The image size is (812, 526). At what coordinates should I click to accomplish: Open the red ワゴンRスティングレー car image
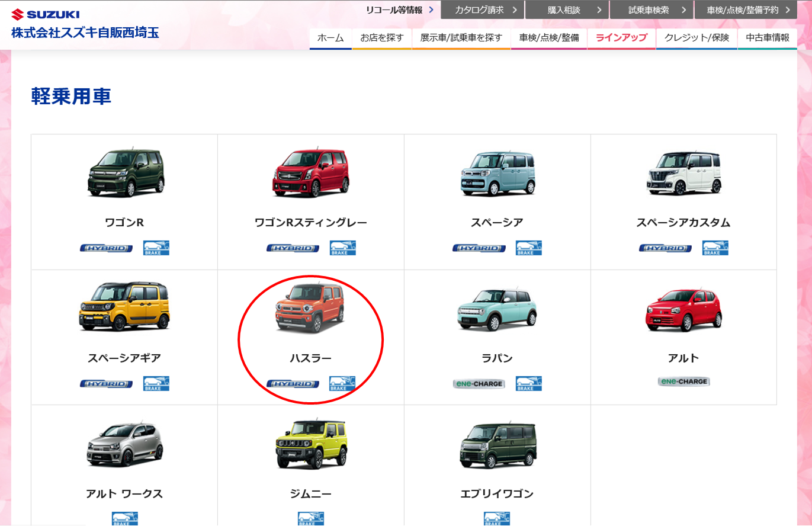[311, 172]
